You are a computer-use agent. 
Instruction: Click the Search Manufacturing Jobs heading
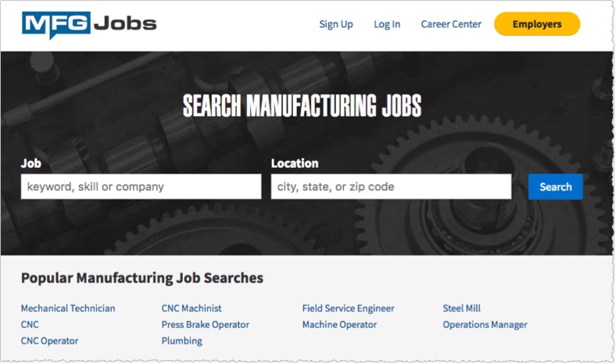pyautogui.click(x=302, y=106)
